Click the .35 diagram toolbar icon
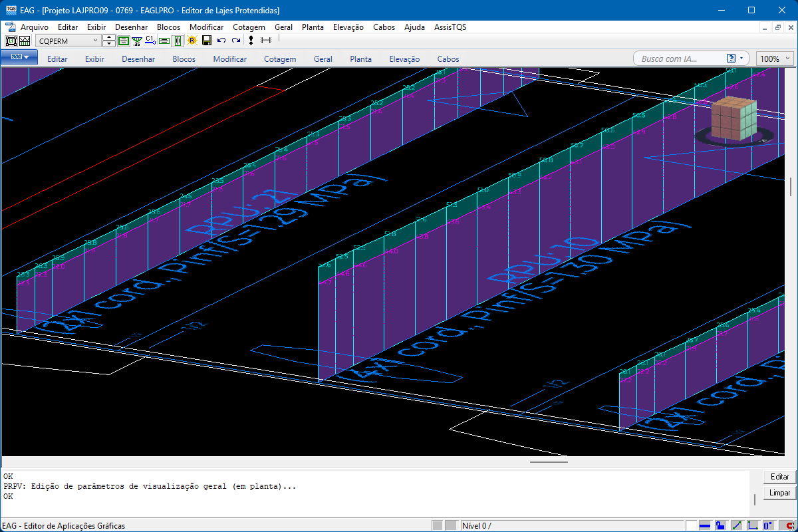Image resolution: width=798 pixels, height=532 pixels. [x=137, y=41]
